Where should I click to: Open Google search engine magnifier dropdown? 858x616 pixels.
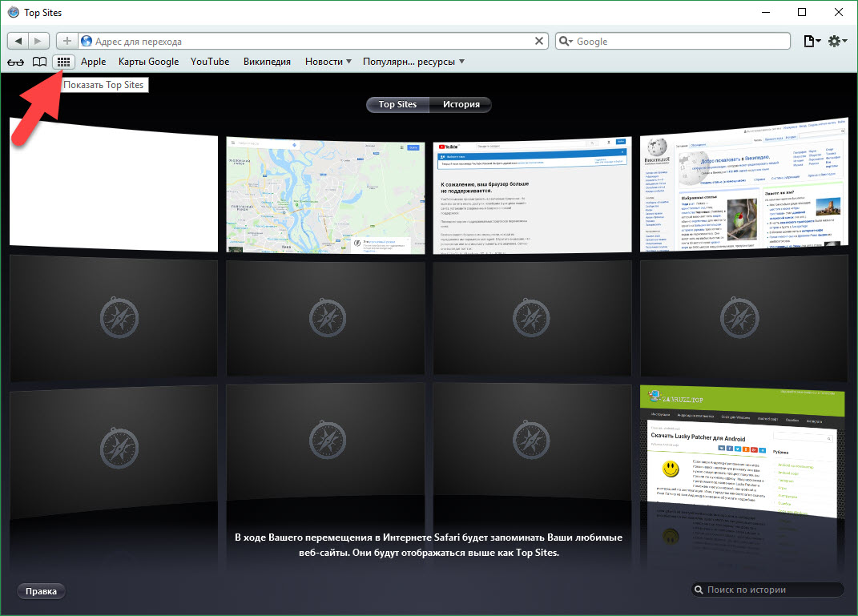(x=566, y=41)
